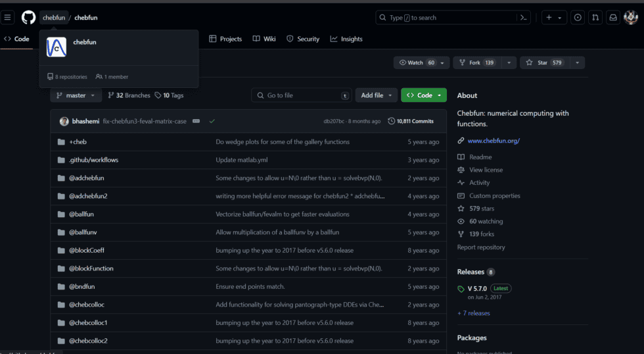644x354 pixels.
Task: Expand the star lists dropdown arrow
Action: (x=577, y=63)
